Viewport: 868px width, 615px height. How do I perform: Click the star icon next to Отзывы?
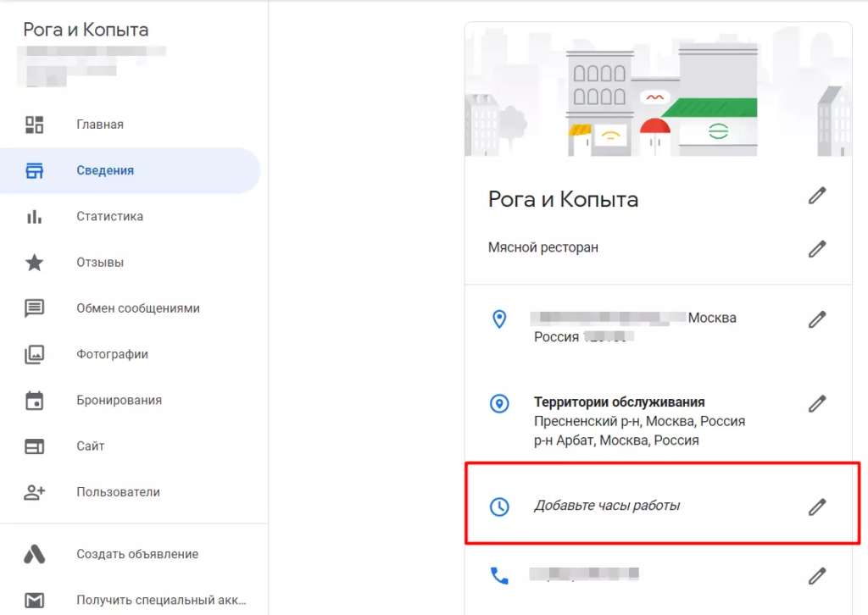[x=34, y=263]
